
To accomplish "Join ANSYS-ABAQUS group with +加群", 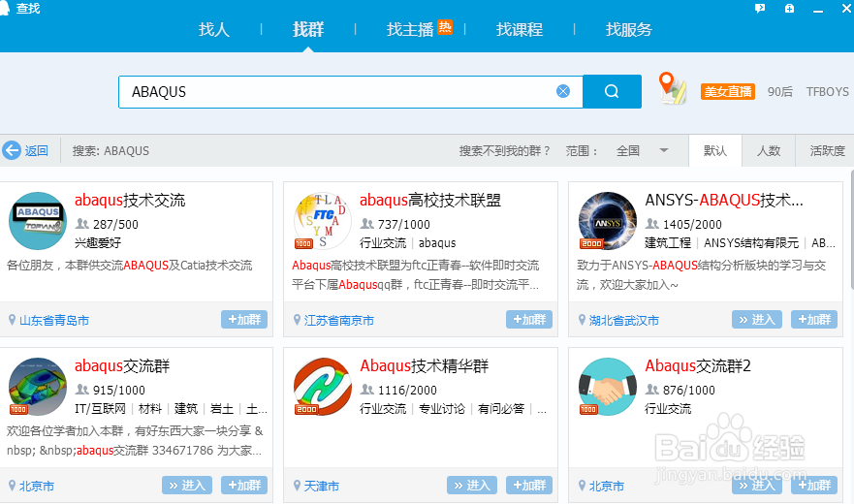I will [813, 319].
